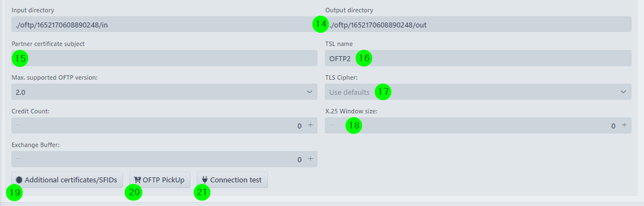Increase Exchange Buffer value with plus
The height and width of the screenshot is (206, 644).
pyautogui.click(x=311, y=159)
